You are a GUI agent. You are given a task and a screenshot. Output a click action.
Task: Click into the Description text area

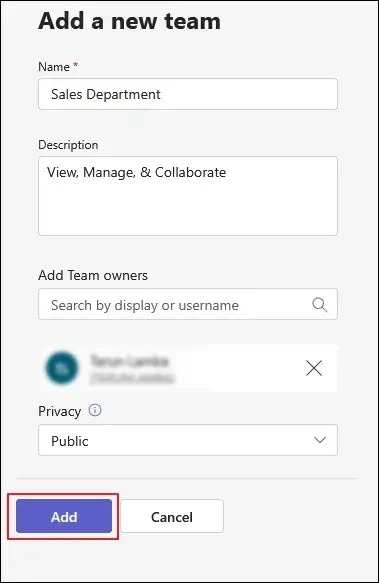click(188, 196)
